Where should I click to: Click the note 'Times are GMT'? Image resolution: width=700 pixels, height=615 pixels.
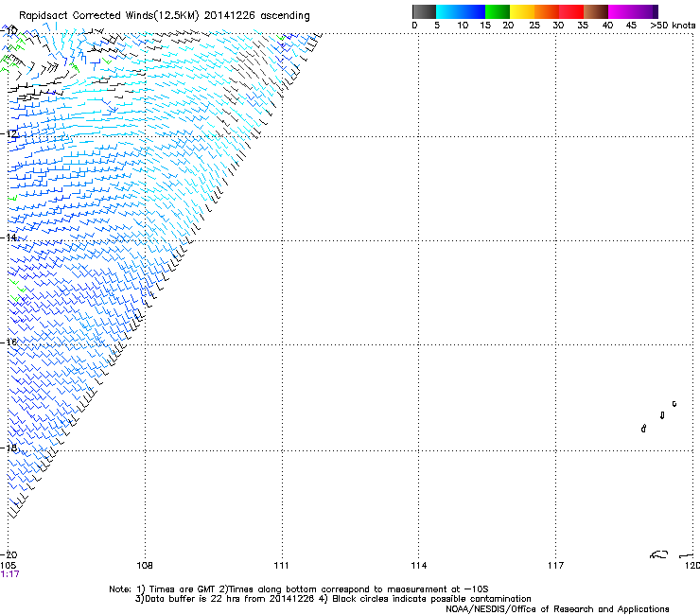point(182,589)
